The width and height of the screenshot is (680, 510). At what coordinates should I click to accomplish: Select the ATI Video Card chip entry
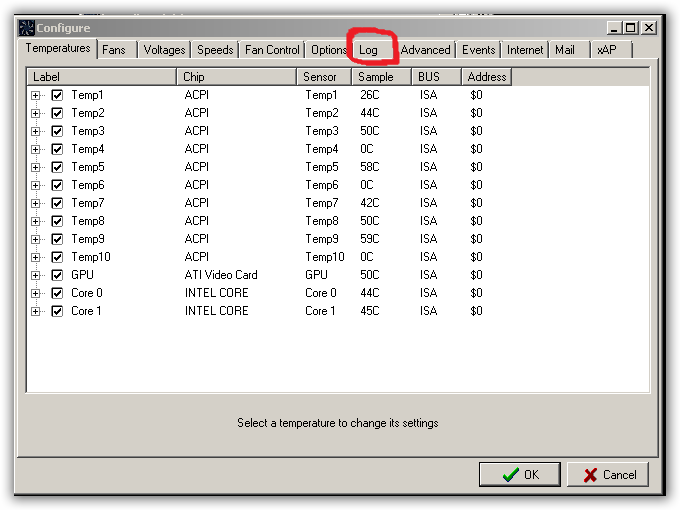(221, 275)
